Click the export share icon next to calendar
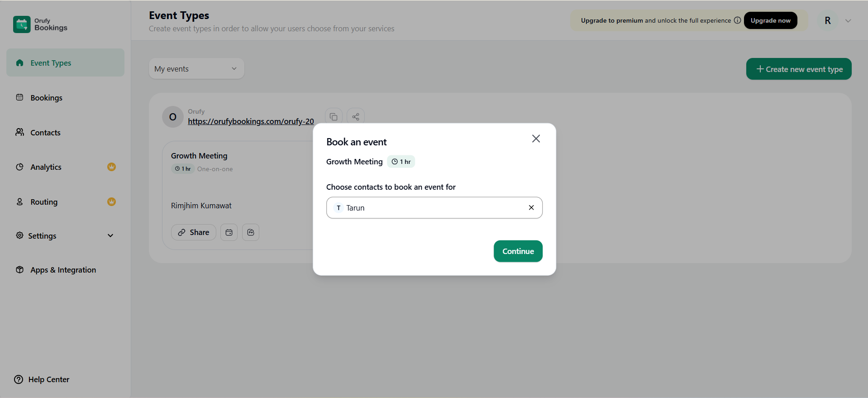The image size is (868, 398). (x=250, y=232)
